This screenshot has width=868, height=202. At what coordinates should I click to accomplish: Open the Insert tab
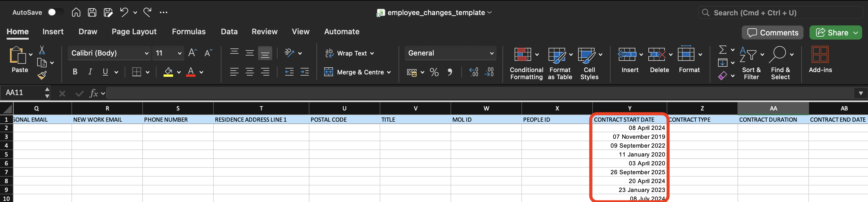point(53,32)
